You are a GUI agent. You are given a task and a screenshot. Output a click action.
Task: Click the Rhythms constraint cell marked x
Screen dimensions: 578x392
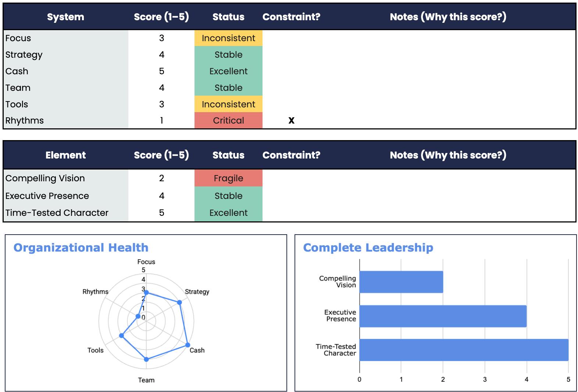tap(291, 121)
